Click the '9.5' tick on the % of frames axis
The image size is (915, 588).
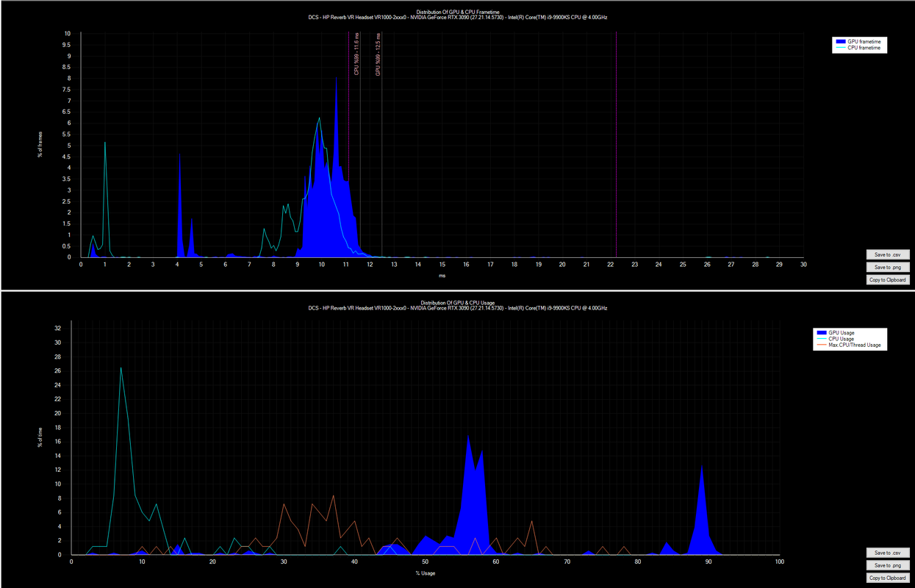(68, 45)
